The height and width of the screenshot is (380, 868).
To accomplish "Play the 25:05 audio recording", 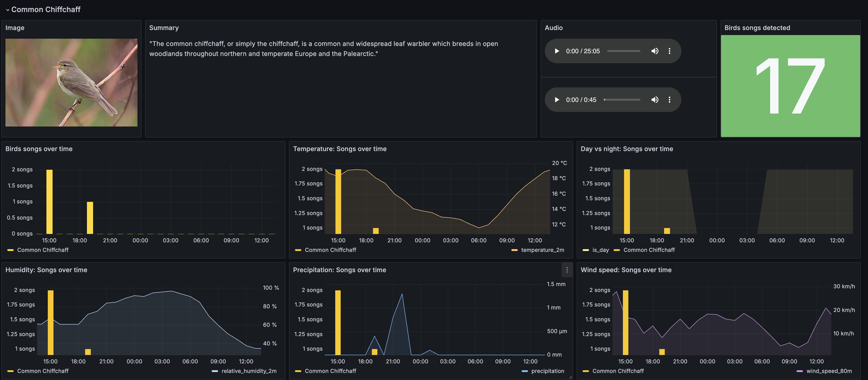I will 557,51.
